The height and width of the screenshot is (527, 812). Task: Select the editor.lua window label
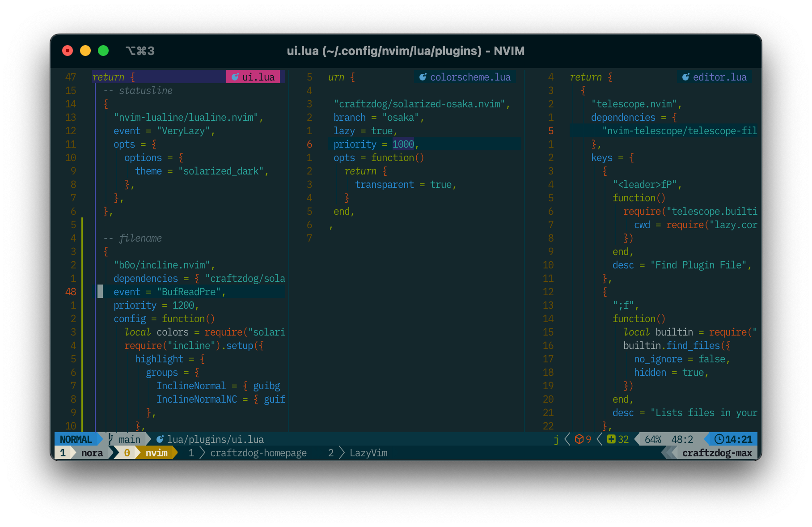715,77
